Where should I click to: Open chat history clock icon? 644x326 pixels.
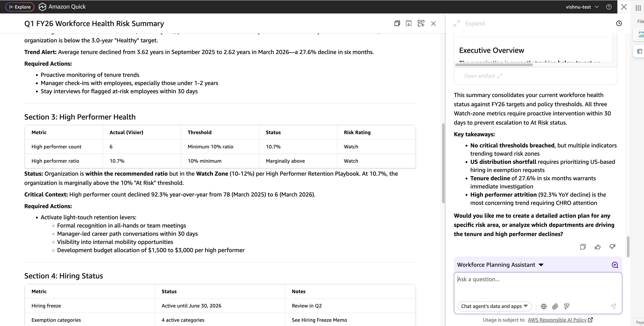[619, 23]
